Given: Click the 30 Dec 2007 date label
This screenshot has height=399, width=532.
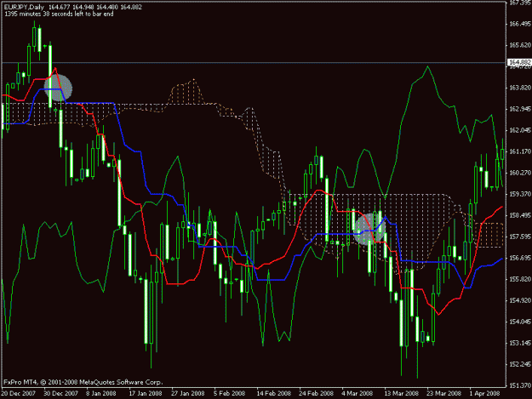Looking at the screenshot, I should 61,394.
